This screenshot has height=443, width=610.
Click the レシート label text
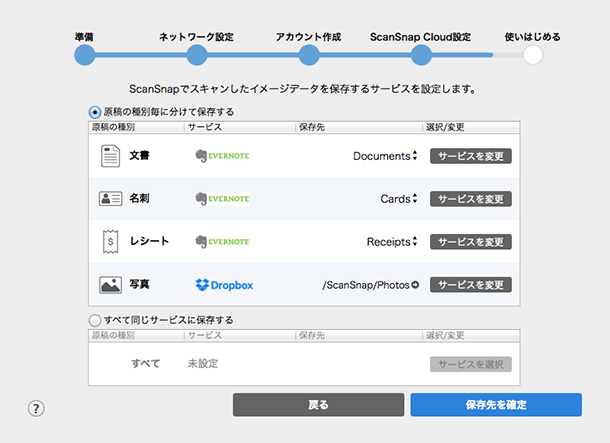pyautogui.click(x=149, y=241)
